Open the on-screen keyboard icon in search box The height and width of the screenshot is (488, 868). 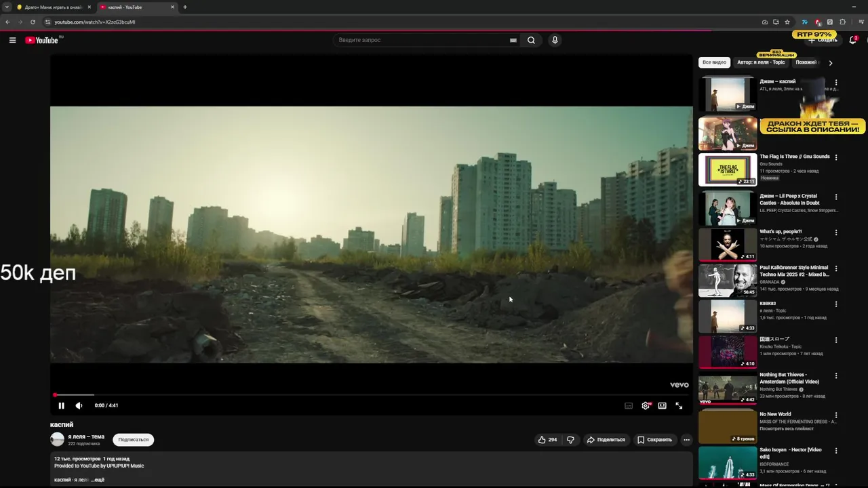click(x=513, y=40)
